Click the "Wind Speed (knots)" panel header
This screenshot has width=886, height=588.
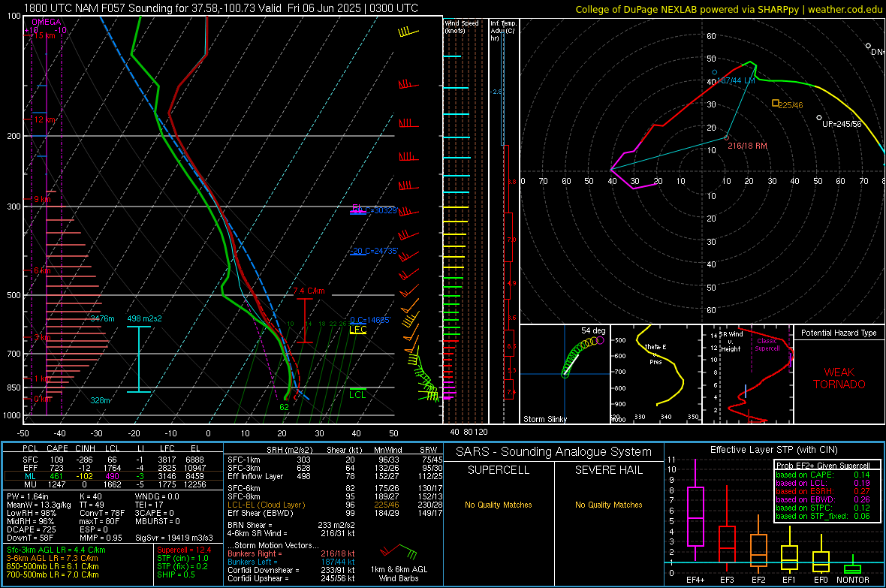(462, 26)
